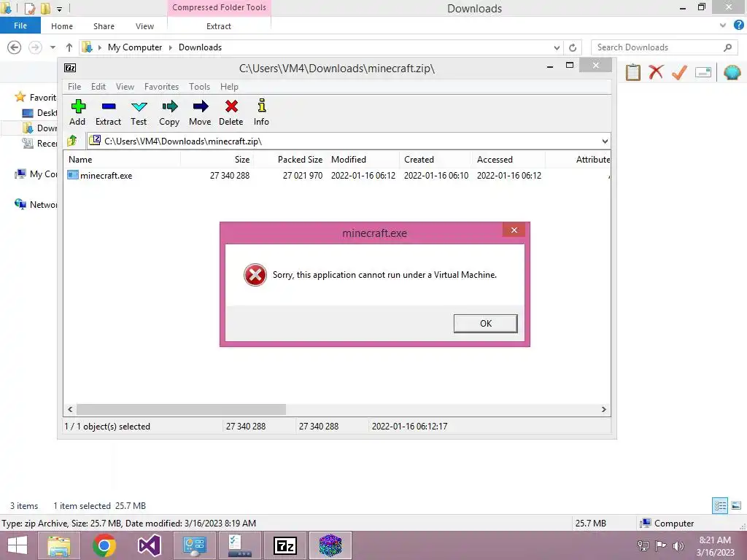This screenshot has width=747, height=560.
Task: Open Explorer File tab
Action: 20,26
